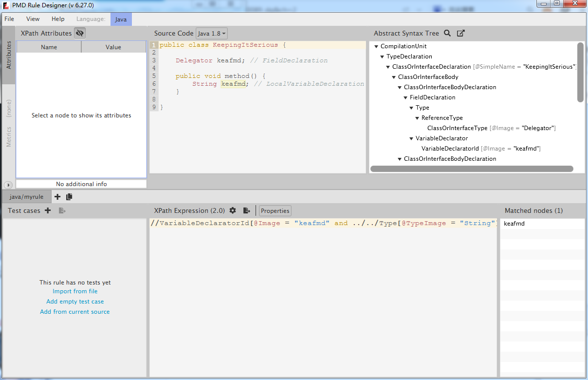
Task: Click the AST horizontal scrollbar
Action: click(472, 169)
